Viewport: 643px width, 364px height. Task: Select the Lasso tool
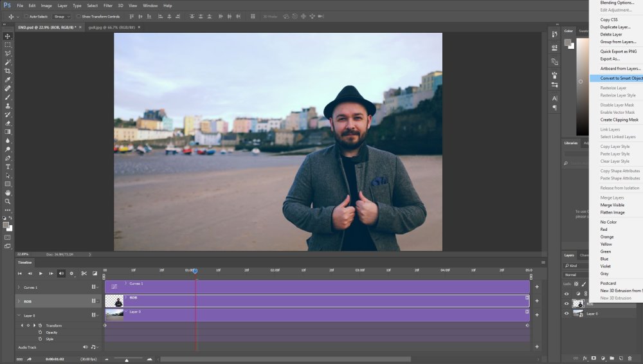7,53
